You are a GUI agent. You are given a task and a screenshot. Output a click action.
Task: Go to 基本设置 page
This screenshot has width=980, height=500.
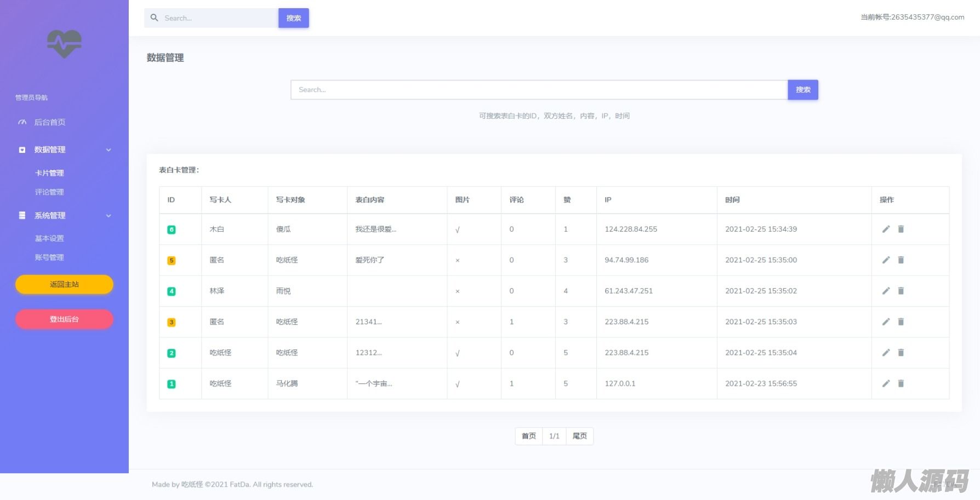[x=49, y=239]
